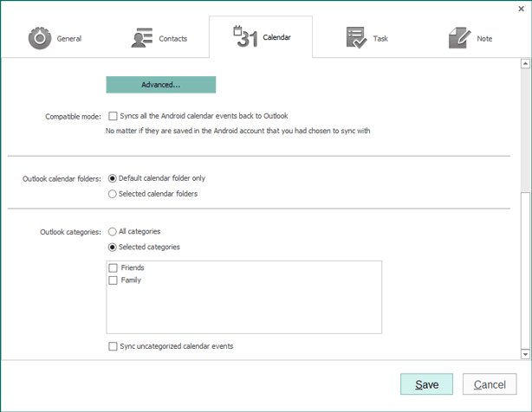Choose Selected calendar folders option

pyautogui.click(x=112, y=194)
